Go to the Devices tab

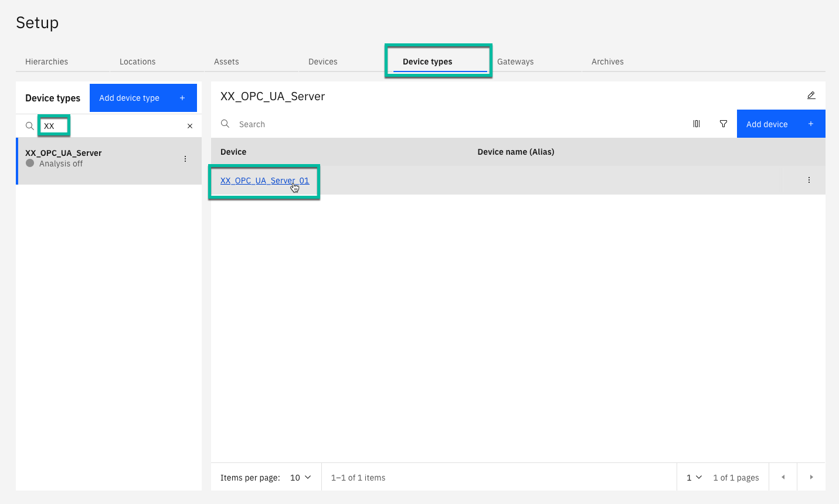(x=323, y=62)
